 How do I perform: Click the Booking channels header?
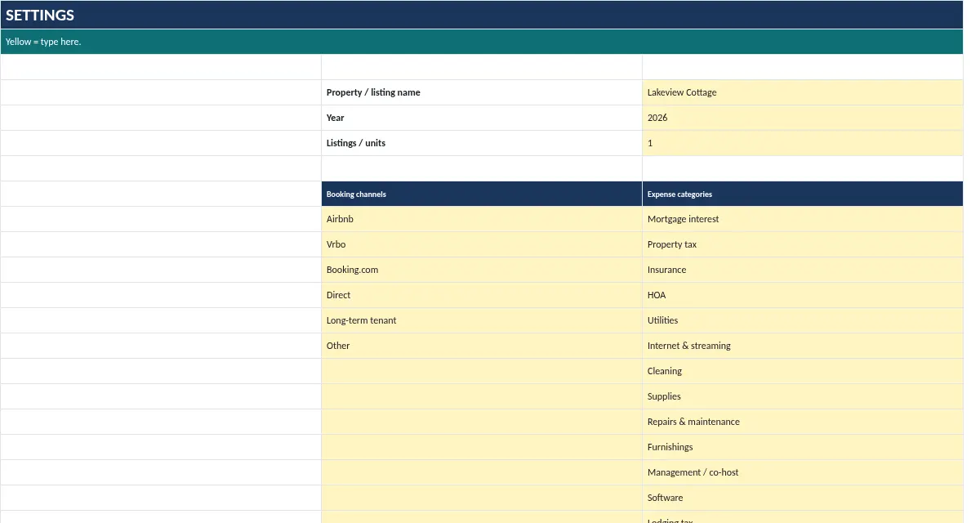[482, 194]
